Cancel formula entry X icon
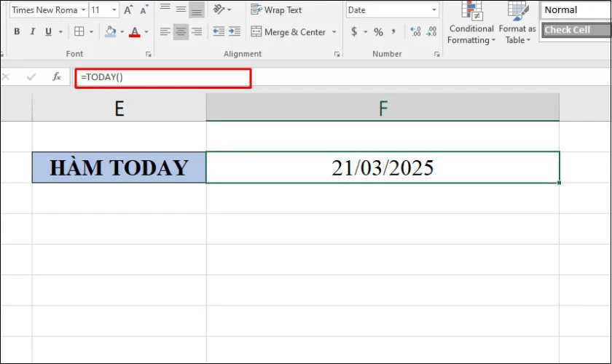612x364 pixels. click(6, 77)
